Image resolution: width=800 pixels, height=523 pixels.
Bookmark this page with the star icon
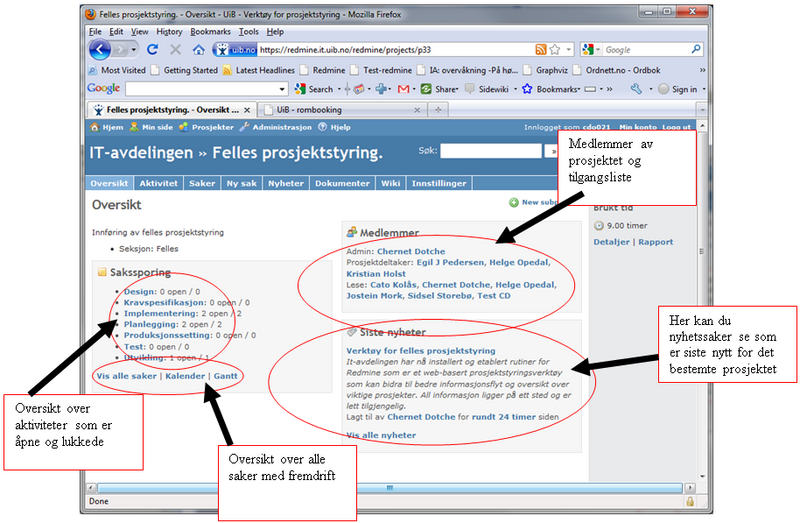tap(555, 49)
